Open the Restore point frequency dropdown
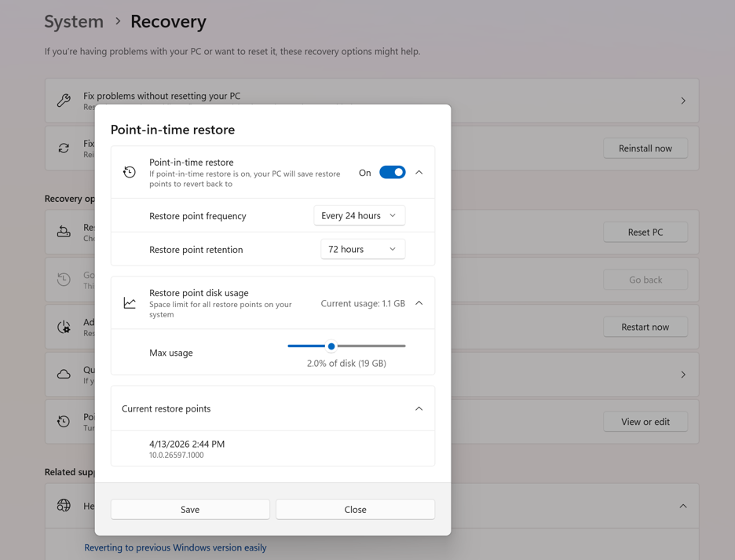This screenshot has height=560, width=735. point(359,216)
